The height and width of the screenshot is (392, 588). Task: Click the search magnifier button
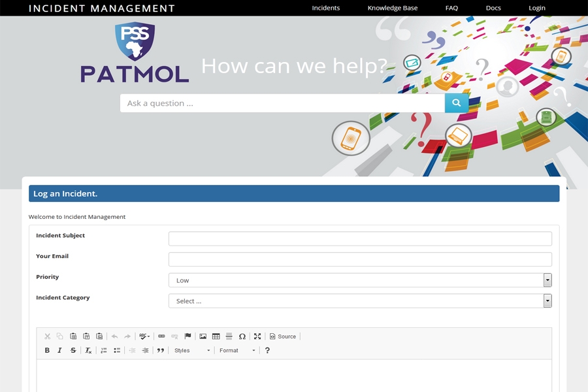456,103
